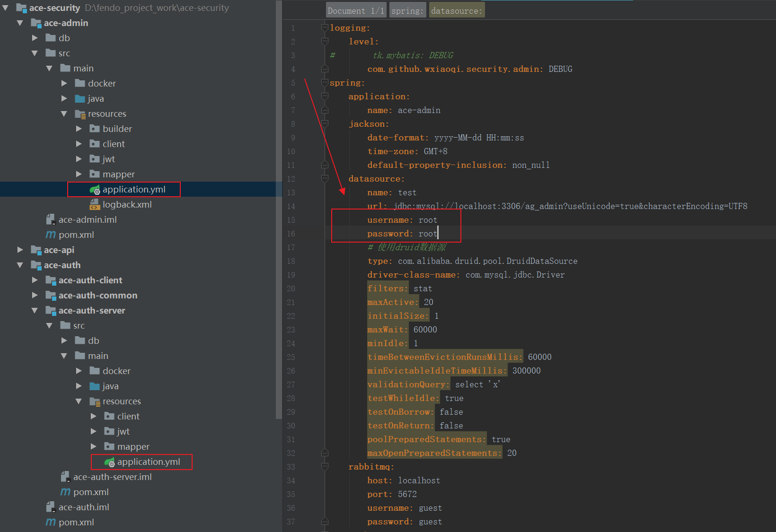Click the maxActive: 20 line
Screen dimensions: 776x532
(400, 302)
